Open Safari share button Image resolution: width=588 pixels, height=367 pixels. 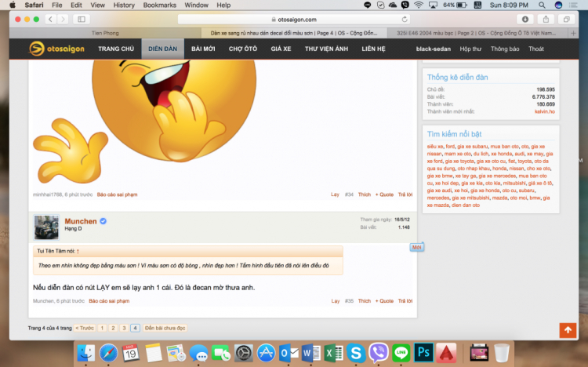tap(546, 19)
